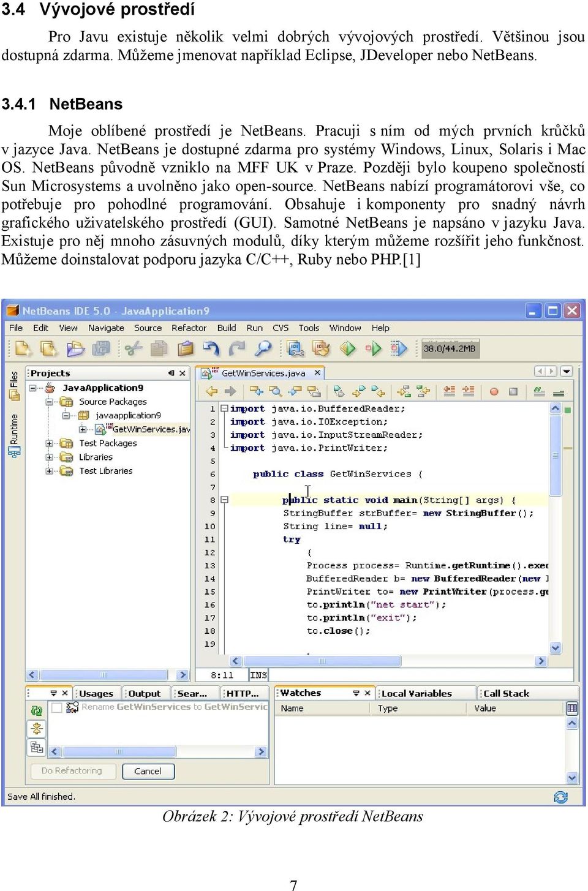Expand the Test Packages node
Image resolution: width=588 pixels, height=891 pixels.
pyautogui.click(x=49, y=443)
